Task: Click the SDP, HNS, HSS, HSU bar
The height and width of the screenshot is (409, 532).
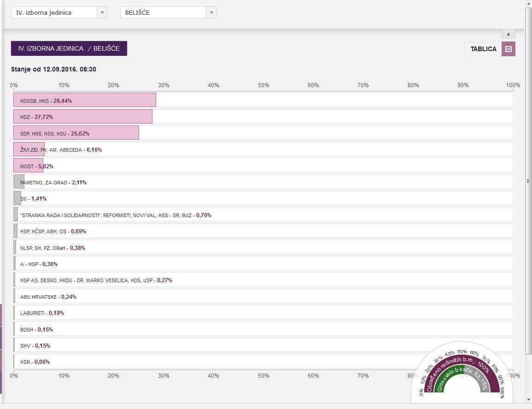Action: tap(76, 133)
